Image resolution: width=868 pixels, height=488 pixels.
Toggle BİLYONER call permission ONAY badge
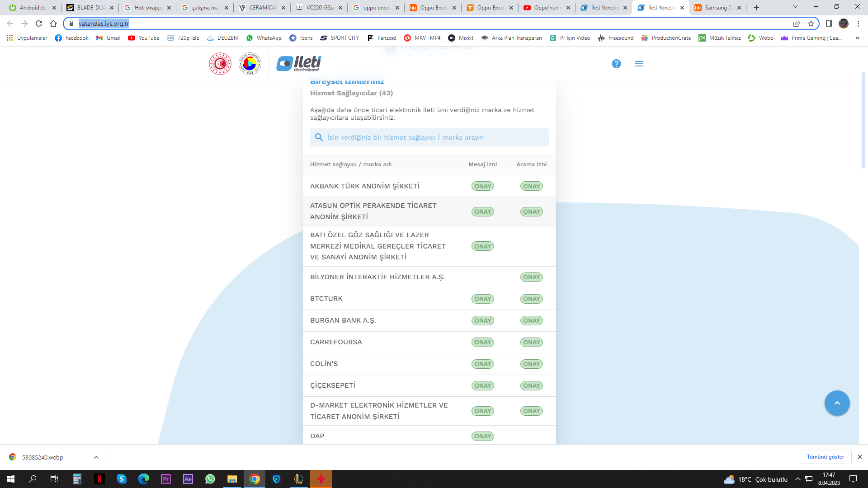click(x=531, y=277)
